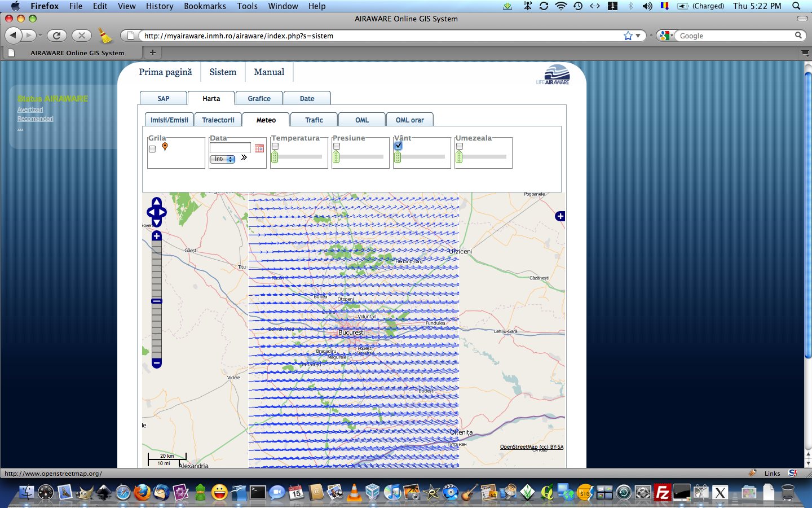Click the Vânt opacity slider handle
The width and height of the screenshot is (812, 508).
(398, 156)
